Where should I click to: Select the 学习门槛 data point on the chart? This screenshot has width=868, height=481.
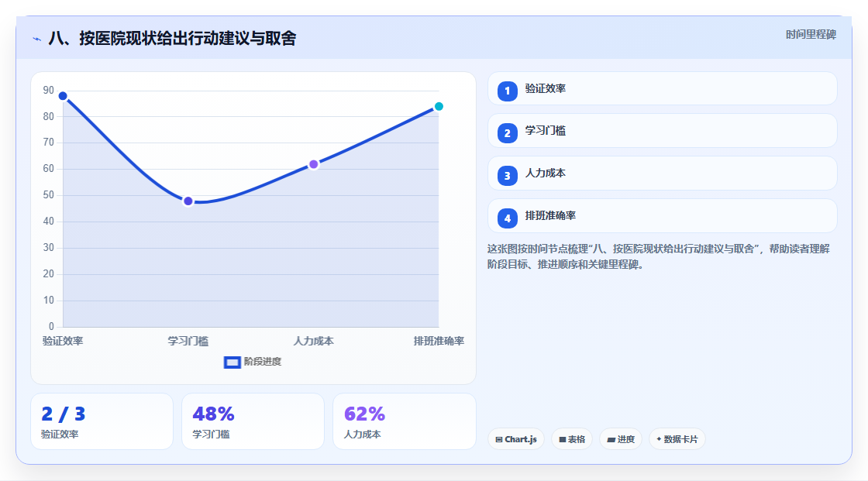pyautogui.click(x=188, y=201)
